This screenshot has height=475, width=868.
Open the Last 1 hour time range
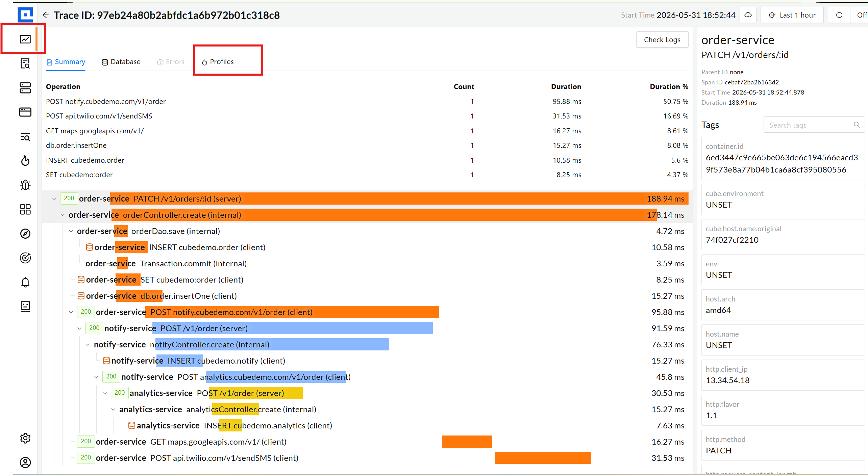[792, 15]
